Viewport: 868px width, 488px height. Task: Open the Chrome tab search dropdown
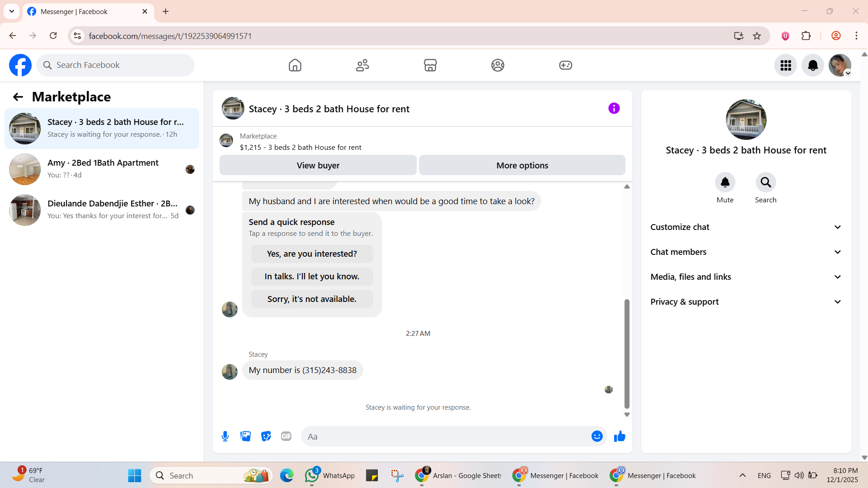(x=12, y=11)
